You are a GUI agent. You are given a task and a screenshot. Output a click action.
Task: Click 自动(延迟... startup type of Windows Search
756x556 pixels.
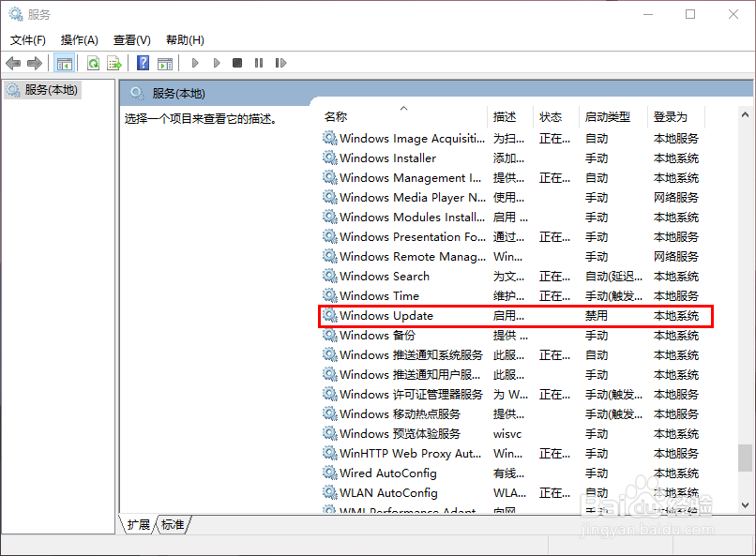tap(613, 277)
